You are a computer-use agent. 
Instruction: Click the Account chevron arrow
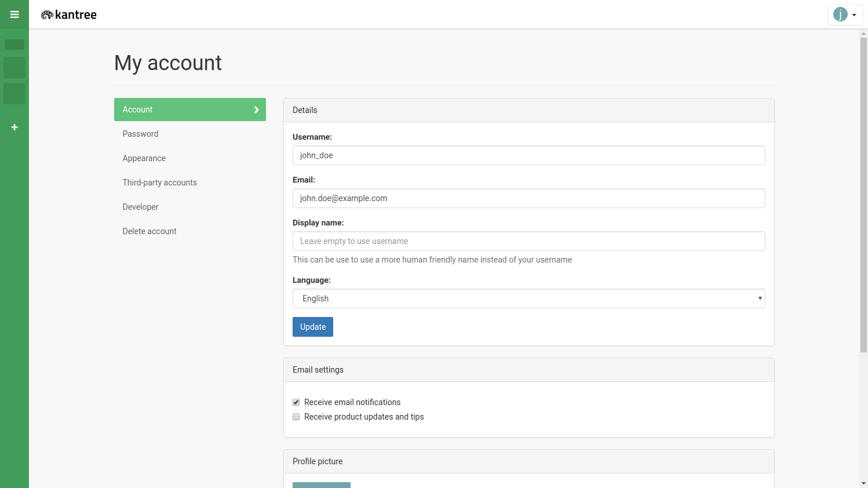coord(256,110)
